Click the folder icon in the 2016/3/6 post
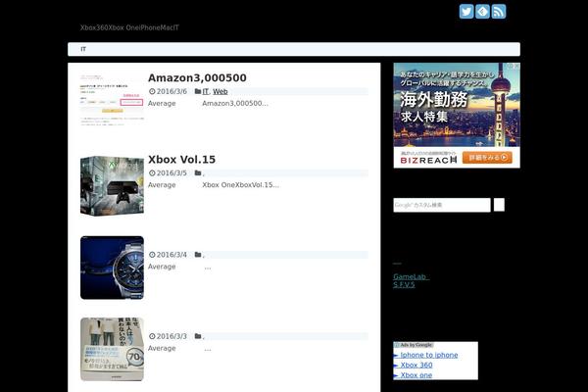This screenshot has height=392, width=588. tap(198, 91)
